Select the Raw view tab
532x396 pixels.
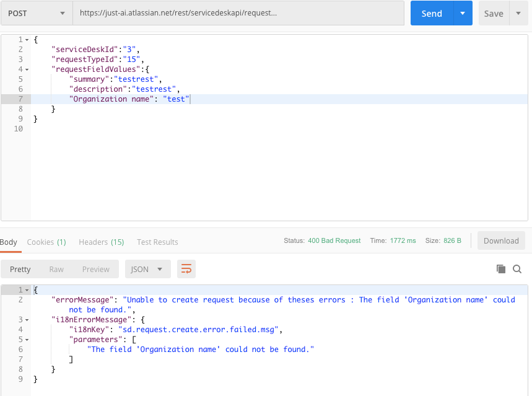56,269
